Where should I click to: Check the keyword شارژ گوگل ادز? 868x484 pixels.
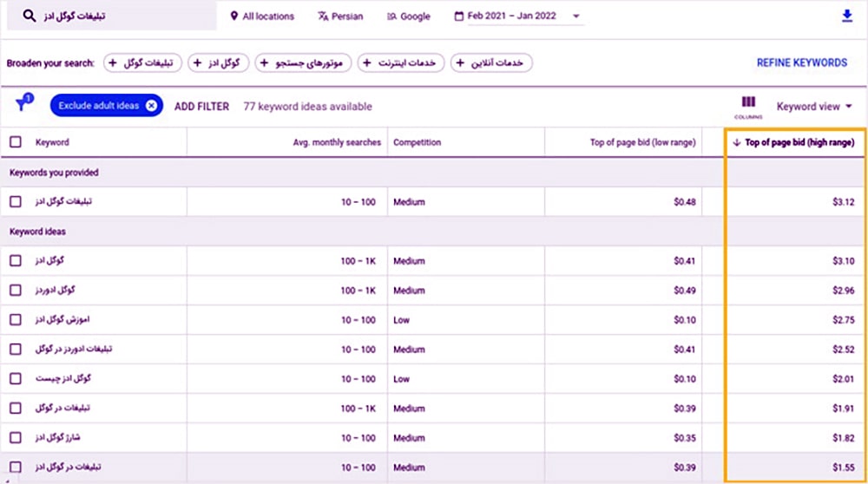click(x=16, y=437)
